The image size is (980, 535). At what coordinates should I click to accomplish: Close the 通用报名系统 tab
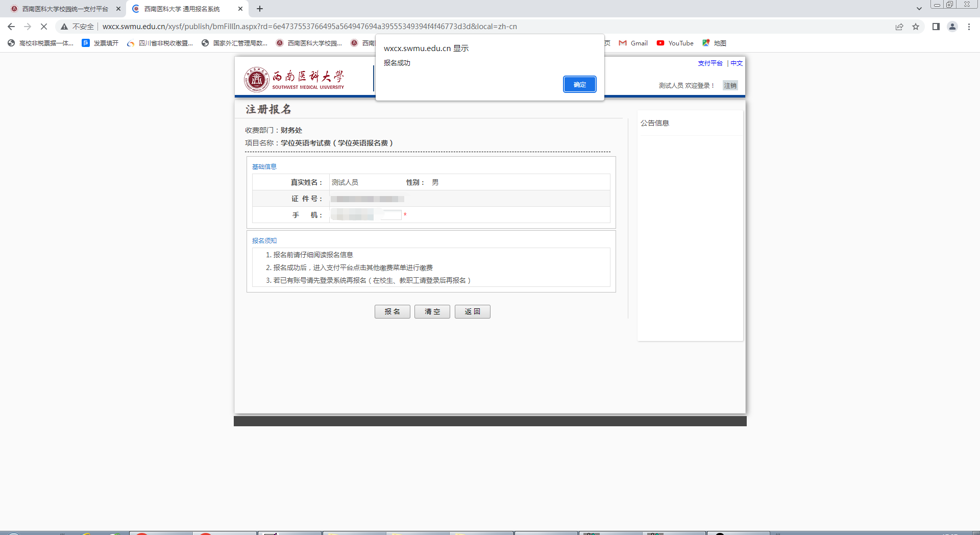240,9
